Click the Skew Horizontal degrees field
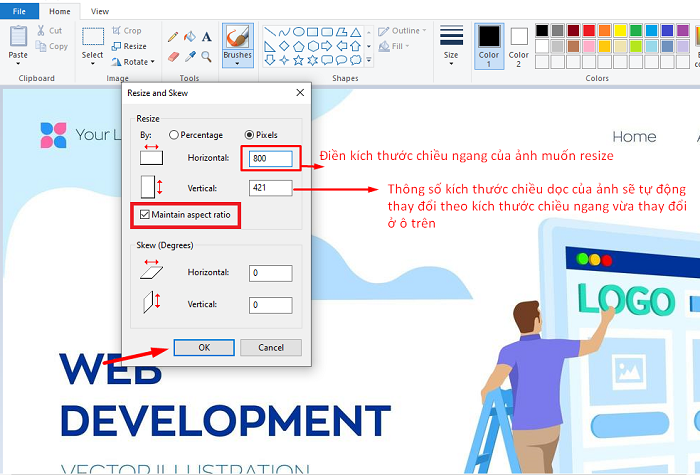Screen dimensions: 700x475 click(x=271, y=273)
